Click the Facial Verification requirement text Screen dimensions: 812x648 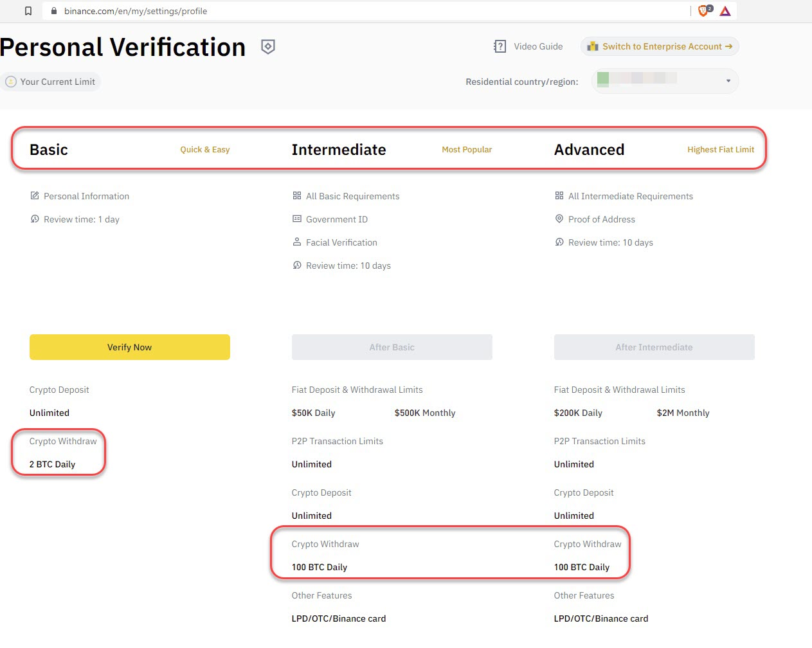[341, 242]
